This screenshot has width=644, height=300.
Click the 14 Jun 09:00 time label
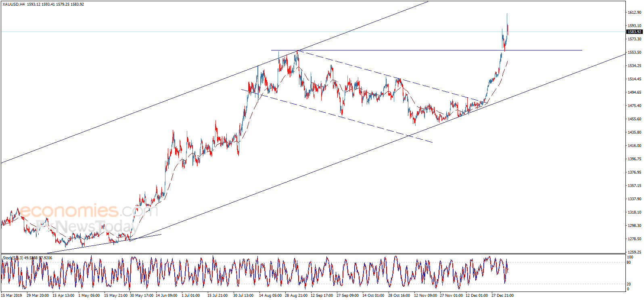click(167, 296)
